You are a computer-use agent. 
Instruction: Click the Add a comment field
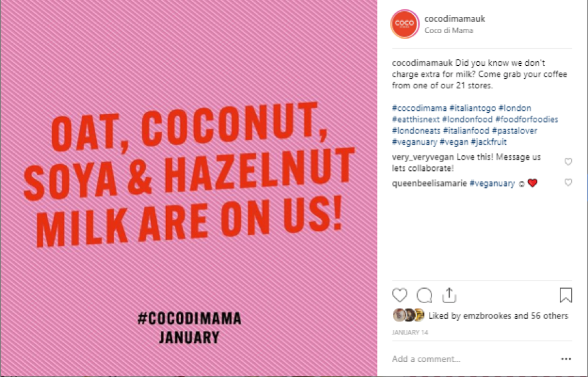tap(463, 359)
